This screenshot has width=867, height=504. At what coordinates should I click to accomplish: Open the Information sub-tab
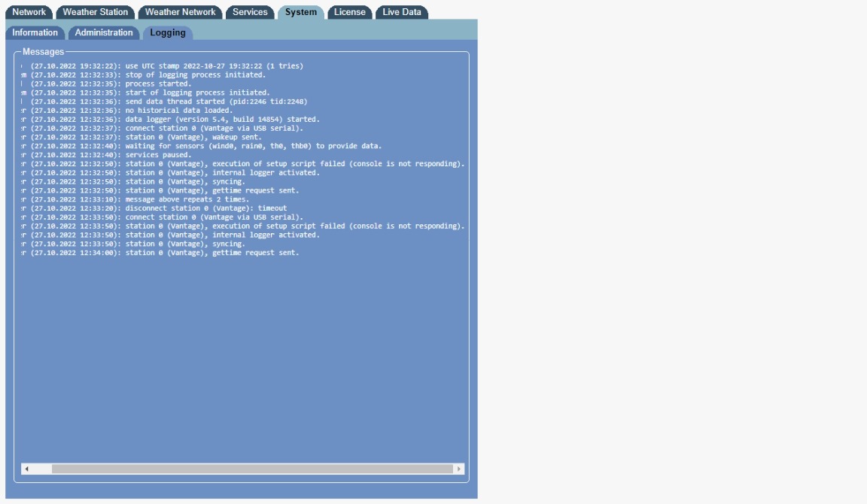coord(35,32)
